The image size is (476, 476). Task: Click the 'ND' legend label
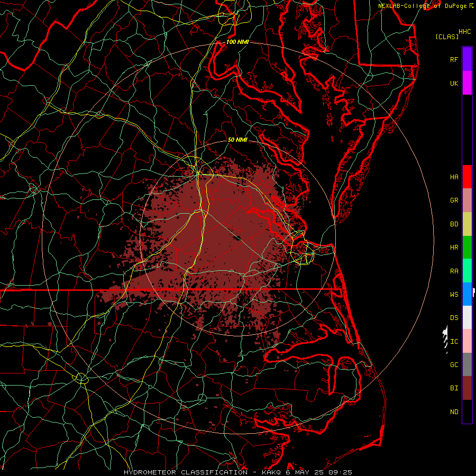454,412
